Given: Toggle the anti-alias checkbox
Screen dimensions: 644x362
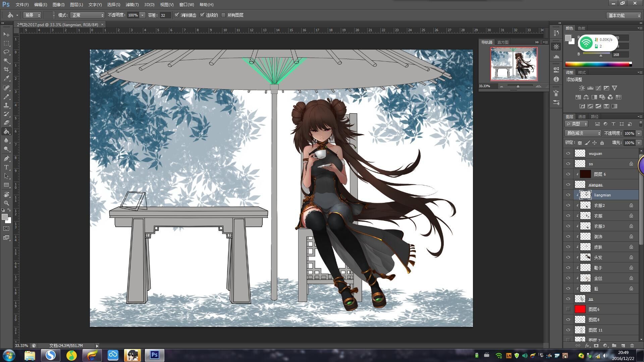Looking at the screenshot, I should 177,15.
